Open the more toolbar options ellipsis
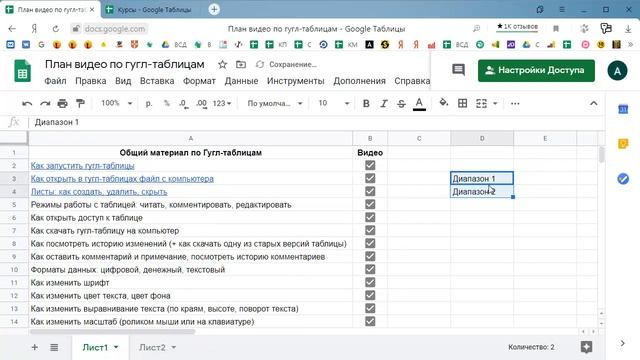 pos(515,104)
